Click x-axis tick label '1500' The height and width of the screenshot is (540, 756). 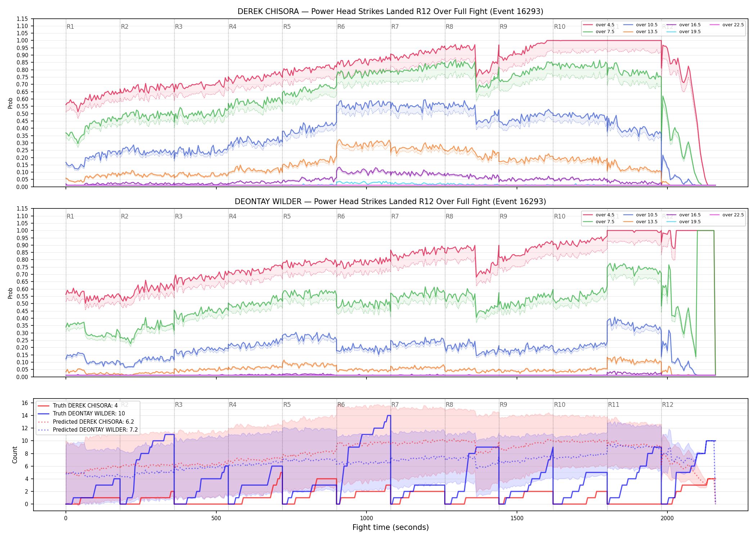517,518
